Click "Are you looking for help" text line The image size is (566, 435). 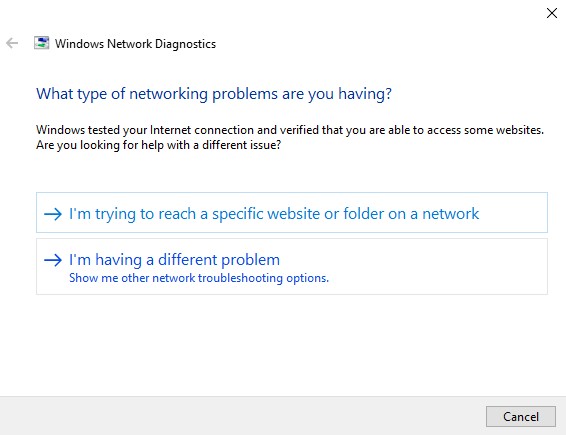click(x=158, y=145)
